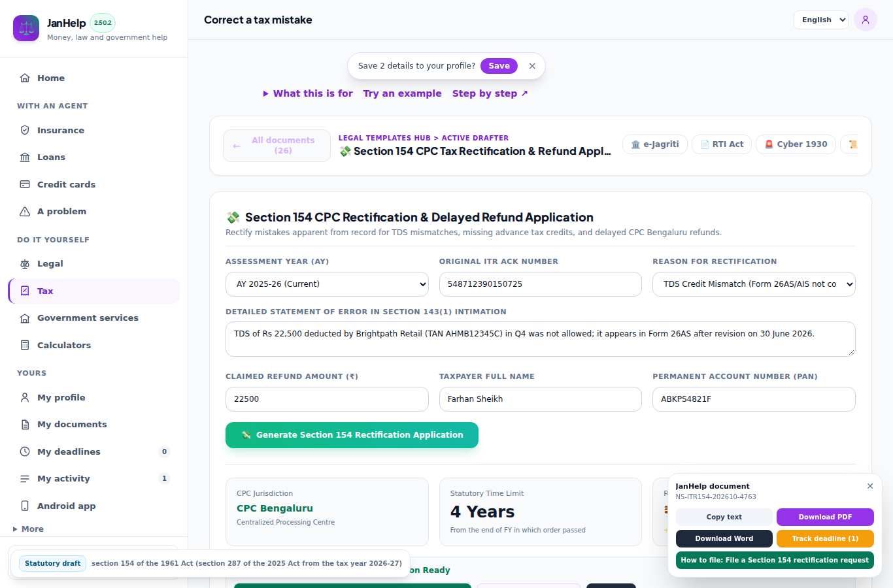Click the Download PDF button

click(x=825, y=517)
